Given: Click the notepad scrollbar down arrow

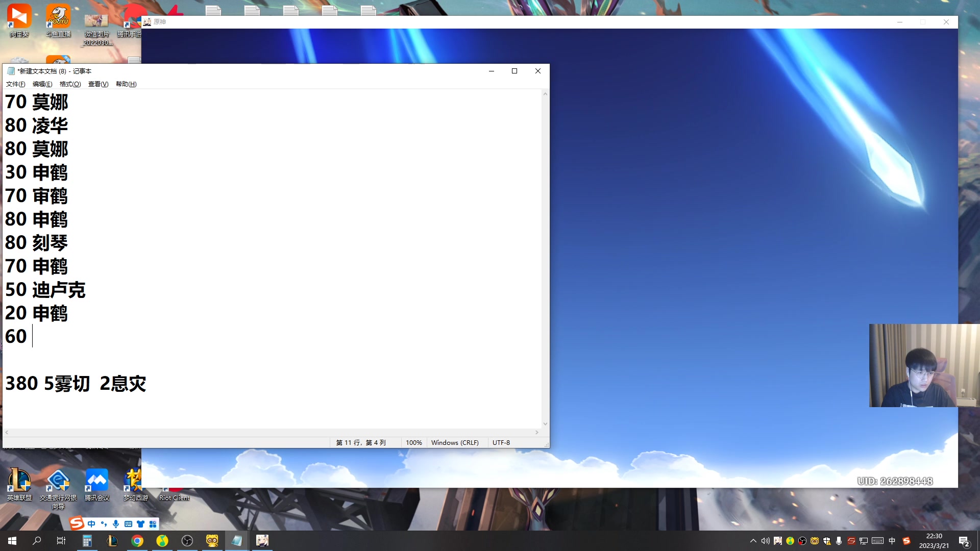Looking at the screenshot, I should 545,423.
